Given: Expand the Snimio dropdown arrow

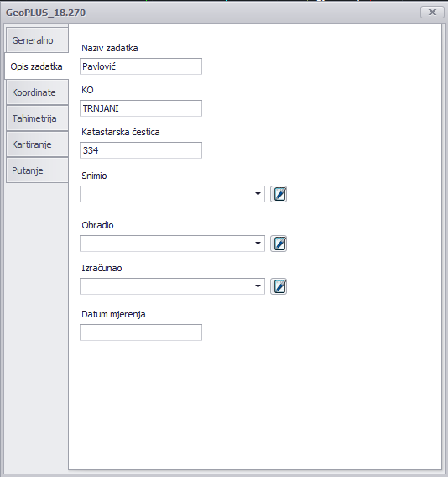Looking at the screenshot, I should pos(258,194).
